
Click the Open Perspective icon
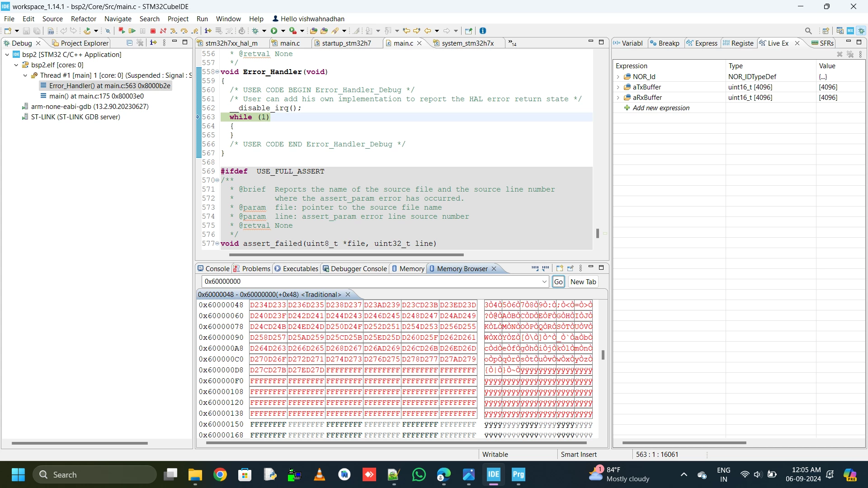(x=826, y=31)
